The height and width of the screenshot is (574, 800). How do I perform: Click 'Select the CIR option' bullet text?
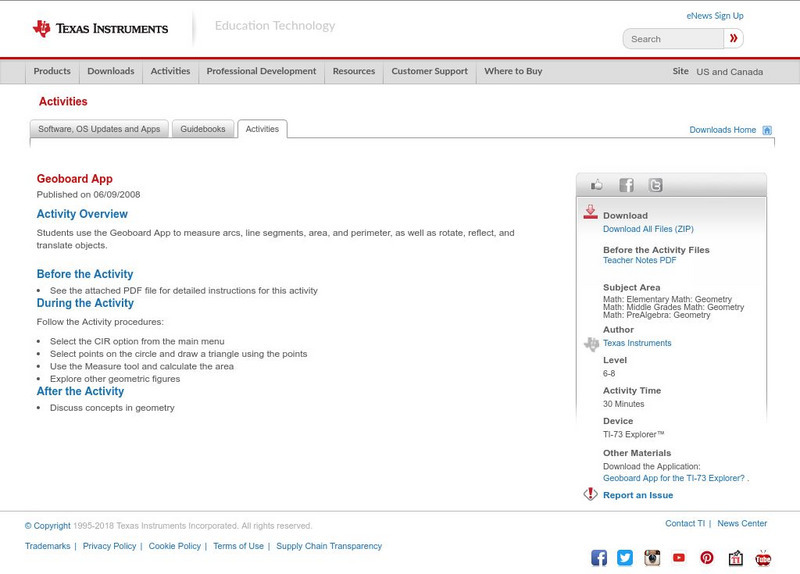[137, 341]
